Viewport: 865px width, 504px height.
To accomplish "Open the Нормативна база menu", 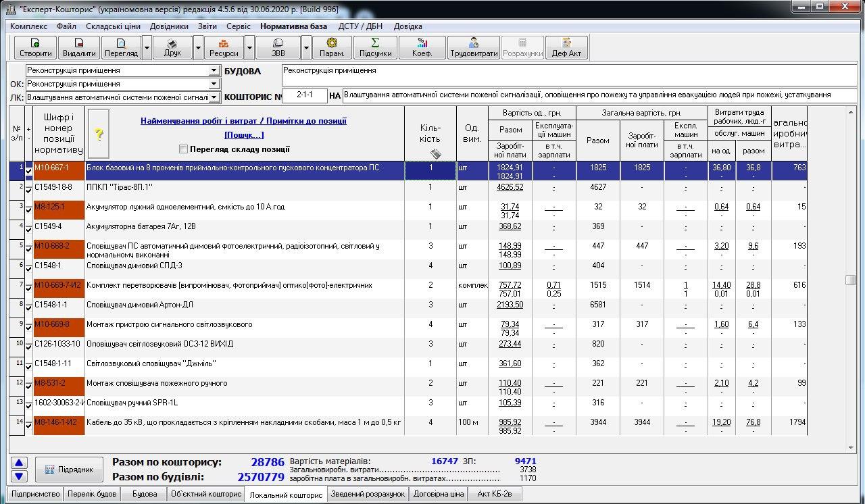I will [x=293, y=26].
